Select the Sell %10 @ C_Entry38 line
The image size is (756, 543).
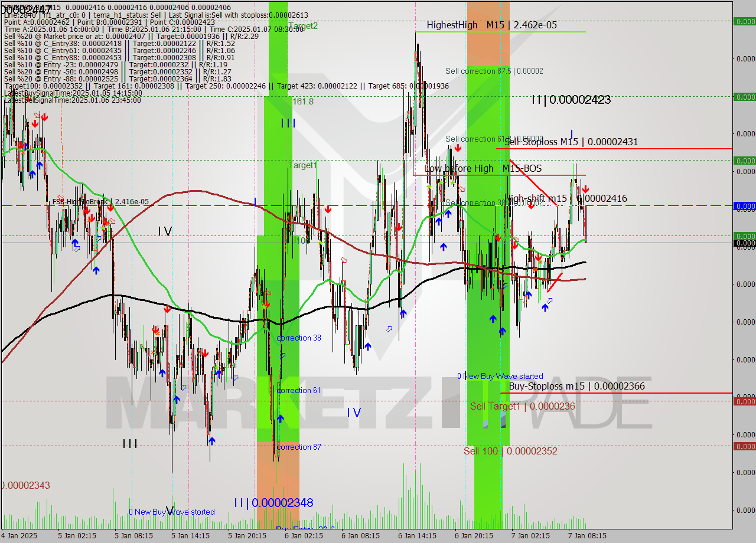click(x=119, y=43)
